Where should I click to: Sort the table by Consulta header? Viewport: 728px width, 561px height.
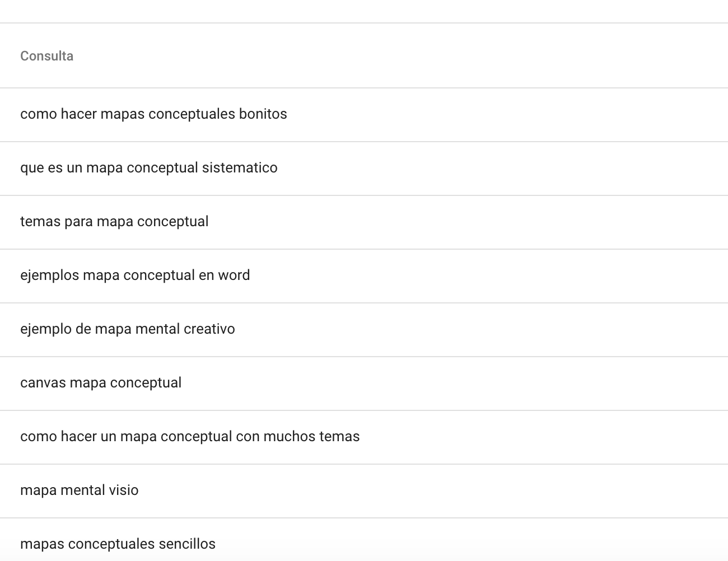pyautogui.click(x=46, y=56)
